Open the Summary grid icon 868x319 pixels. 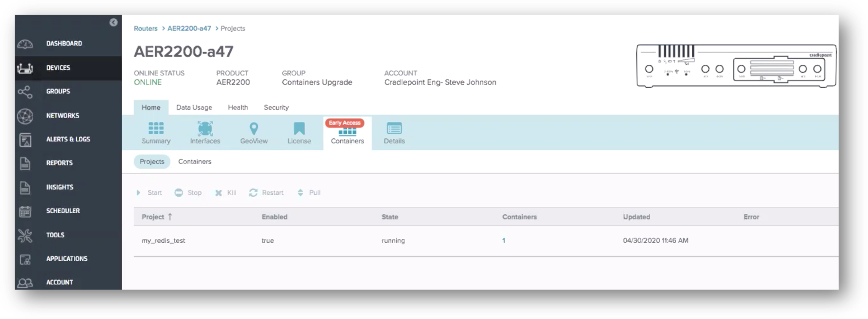tap(156, 128)
